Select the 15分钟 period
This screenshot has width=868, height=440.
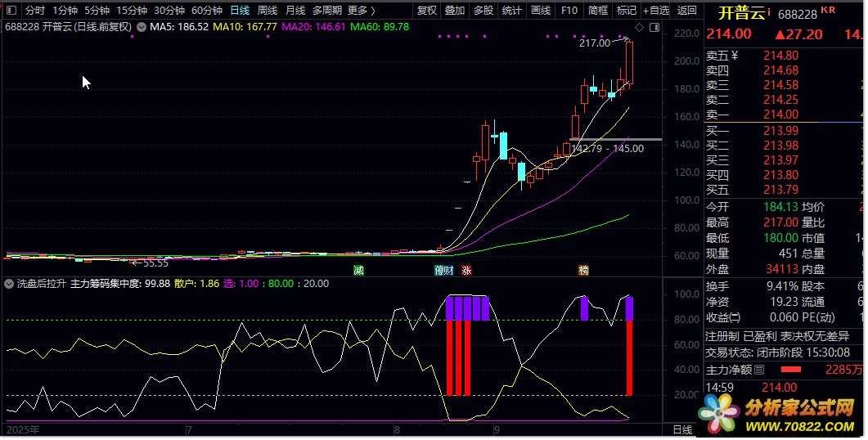(x=132, y=11)
